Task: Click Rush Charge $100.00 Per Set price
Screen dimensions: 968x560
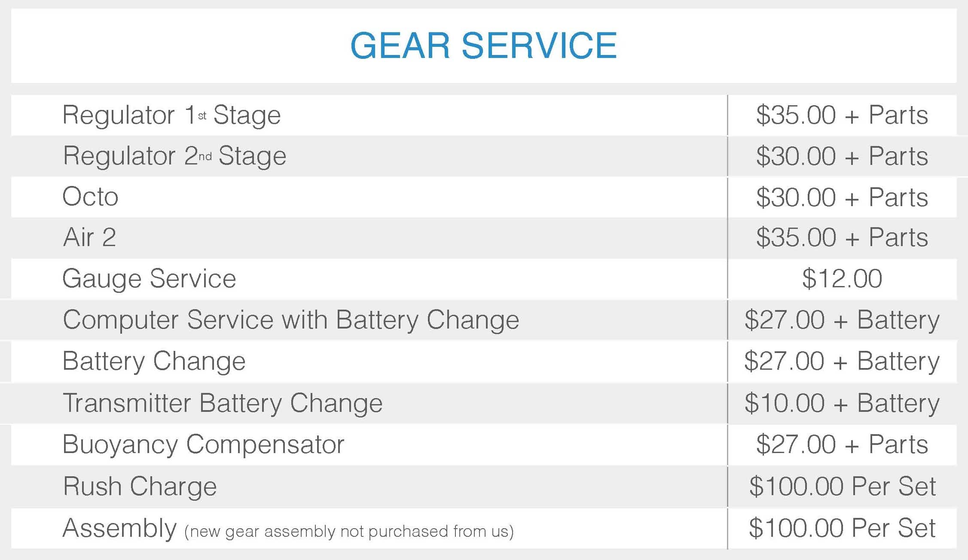Action: tap(842, 487)
